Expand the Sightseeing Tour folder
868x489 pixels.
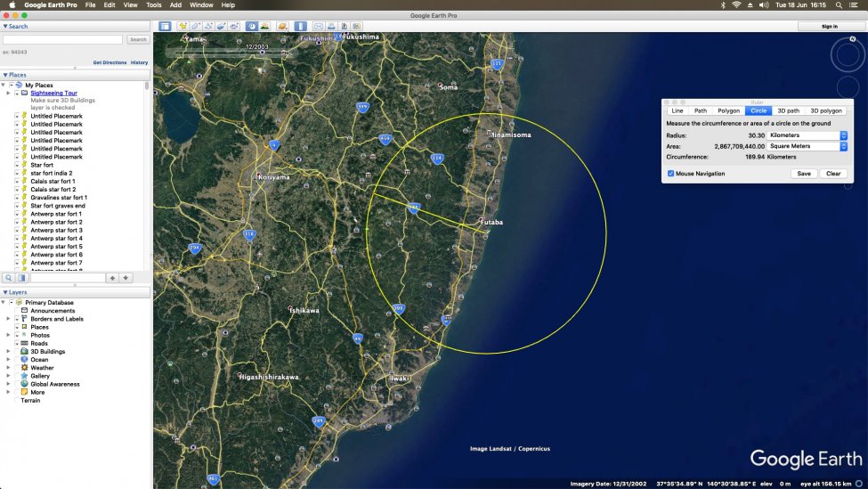(8, 93)
